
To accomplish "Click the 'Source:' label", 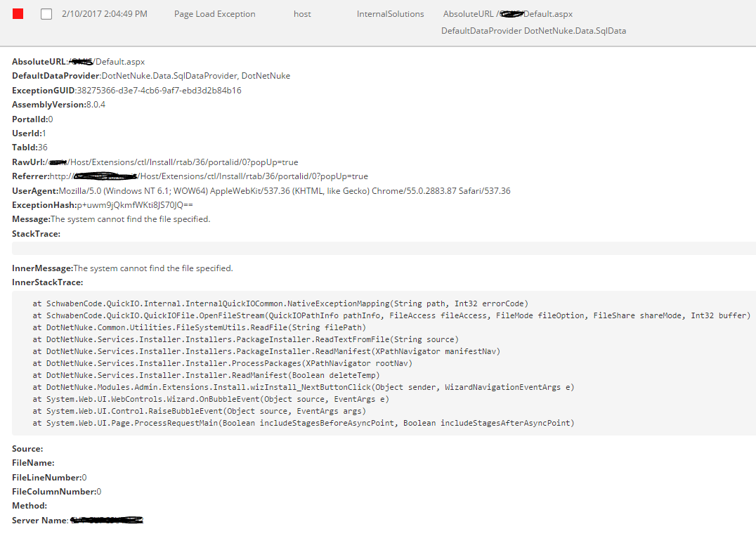I will pos(27,449).
